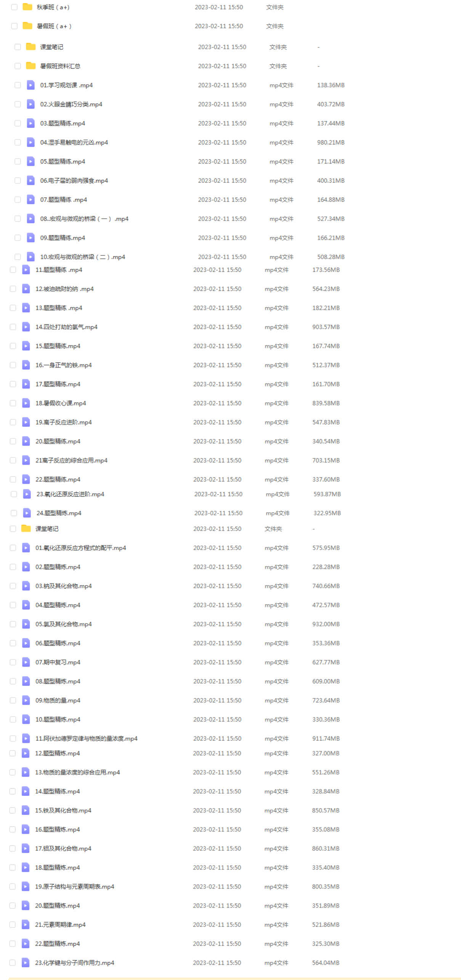Click video icon for 01.学习规划课 .mp4
The height and width of the screenshot is (980, 461).
pyautogui.click(x=31, y=85)
